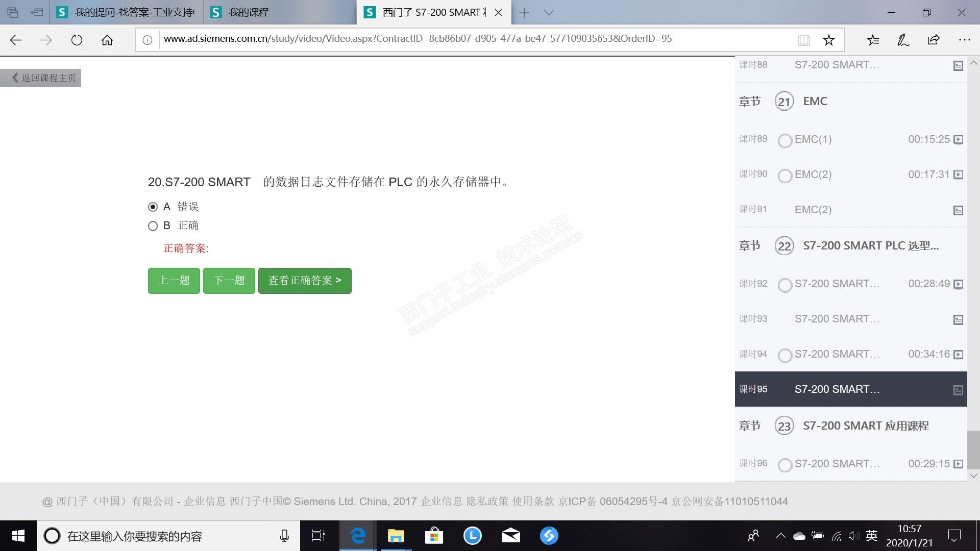Switch to 我的提问-找答案 browser tab

[135, 12]
